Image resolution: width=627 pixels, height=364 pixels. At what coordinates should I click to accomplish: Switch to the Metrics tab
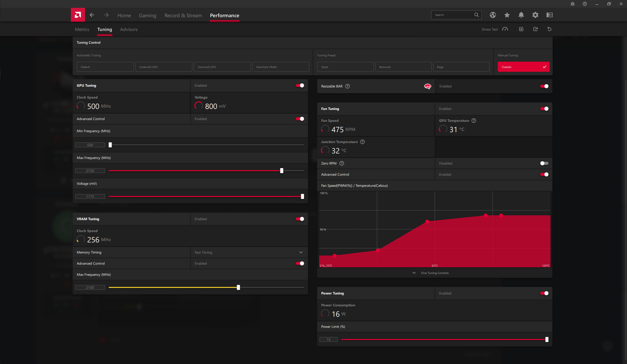[x=82, y=29]
